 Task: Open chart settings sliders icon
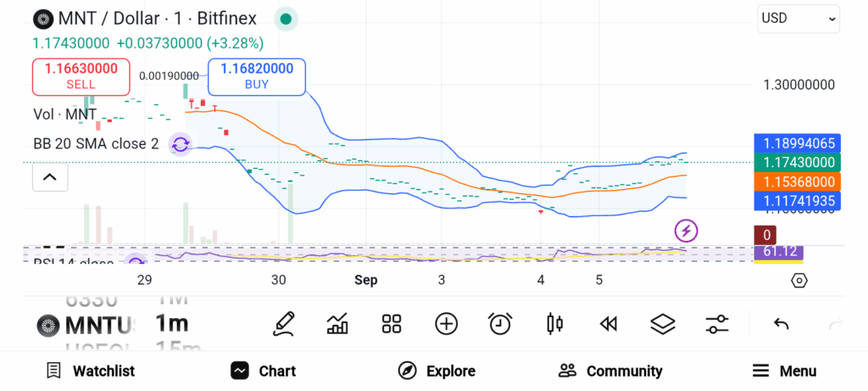(717, 324)
